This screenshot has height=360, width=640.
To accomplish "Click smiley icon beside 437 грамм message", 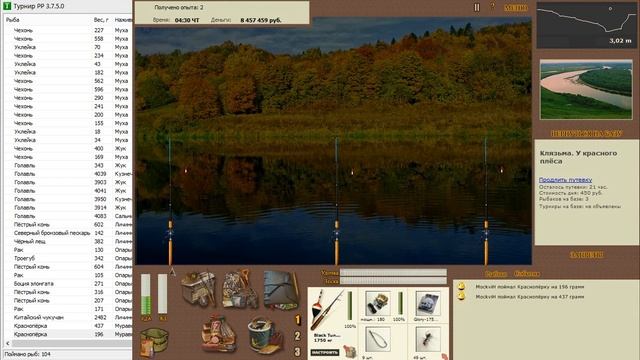I will click(461, 296).
